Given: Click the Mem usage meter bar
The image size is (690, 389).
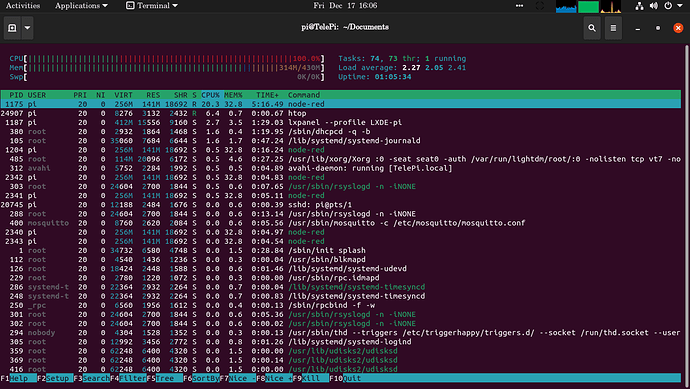Looking at the screenshot, I should (167, 68).
